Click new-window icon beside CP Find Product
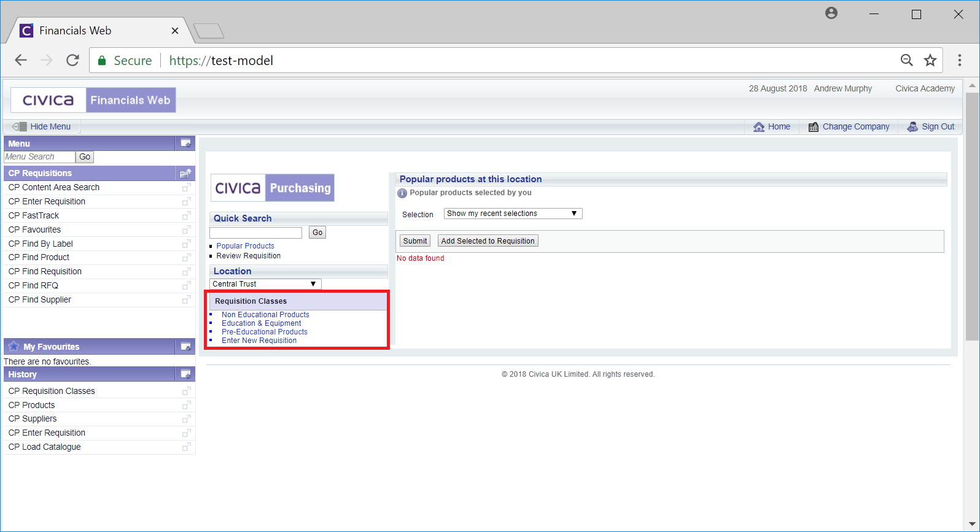980x532 pixels. (x=186, y=257)
